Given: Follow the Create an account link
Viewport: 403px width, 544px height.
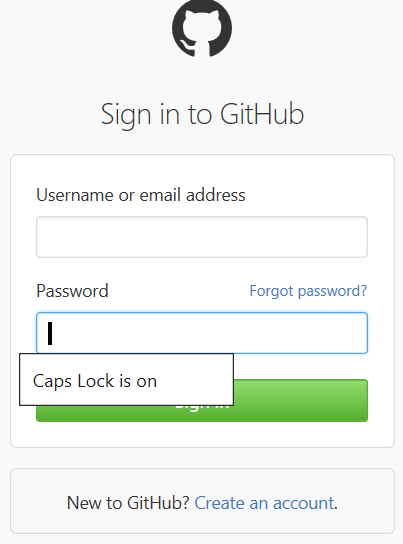Looking at the screenshot, I should (x=265, y=503).
